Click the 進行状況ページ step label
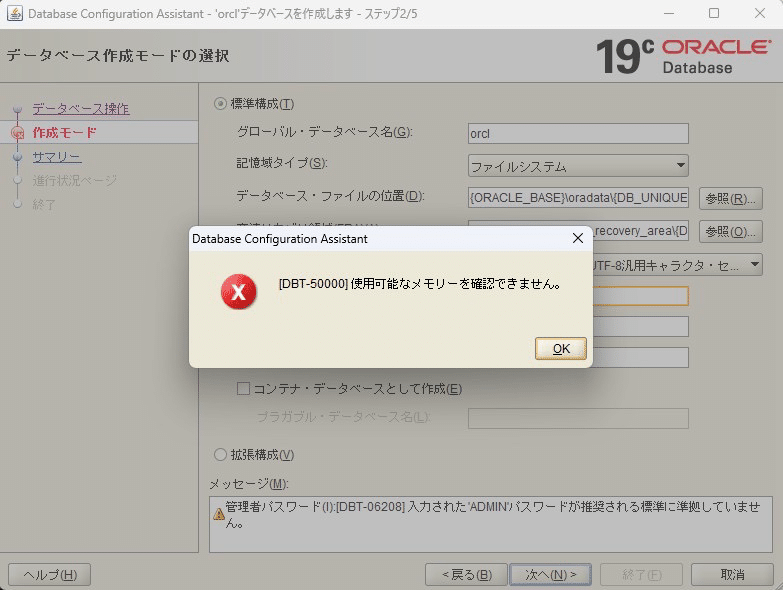This screenshot has width=783, height=590. pos(74,180)
